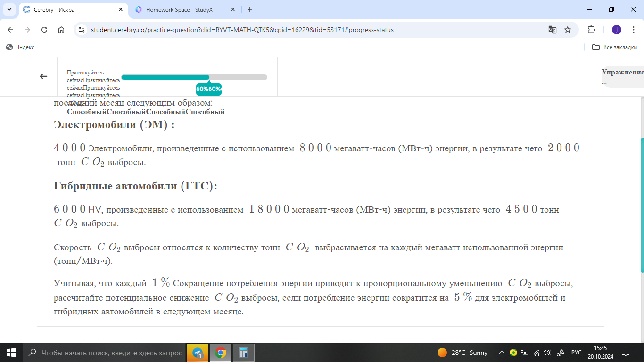Screen dimensions: 644x362
Task: Click the Windows taskbar search box
Action: click(104, 353)
